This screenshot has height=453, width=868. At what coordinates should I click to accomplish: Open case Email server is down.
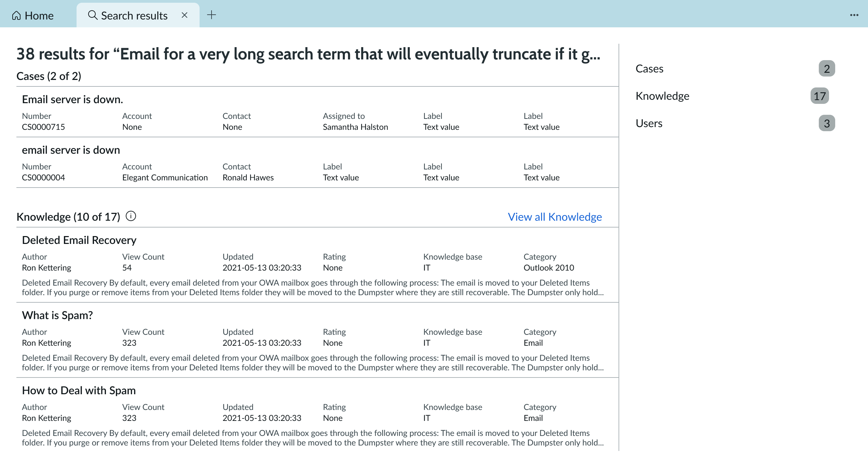point(72,99)
